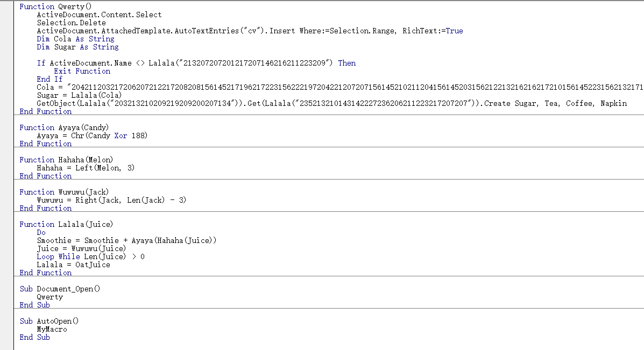Image resolution: width=644 pixels, height=350 pixels.
Task: Place cursor on "Function Qwerty()" declaration
Action: point(55,6)
